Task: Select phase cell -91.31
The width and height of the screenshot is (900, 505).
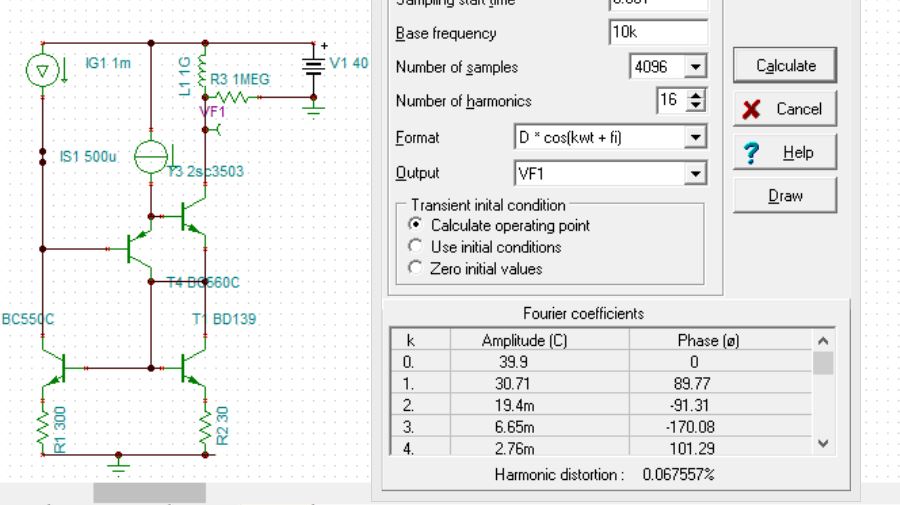Action: pos(720,405)
